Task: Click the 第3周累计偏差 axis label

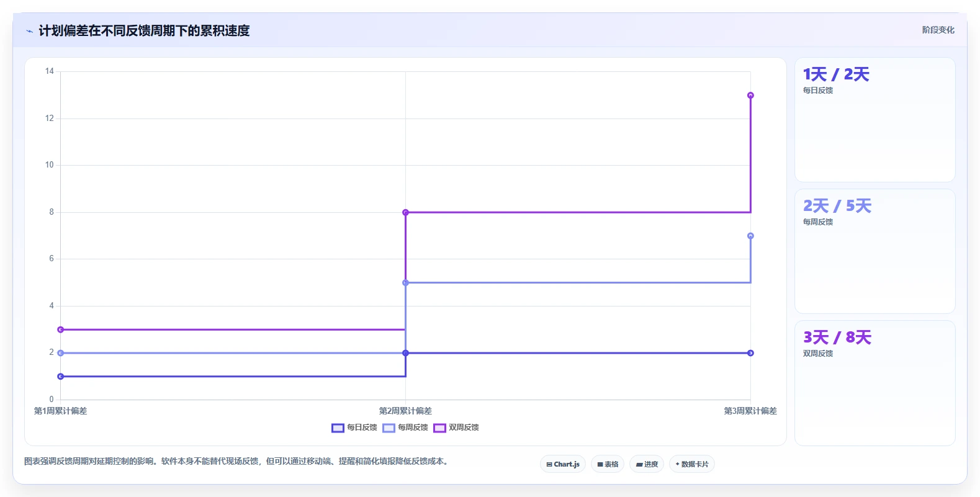Action: point(750,411)
